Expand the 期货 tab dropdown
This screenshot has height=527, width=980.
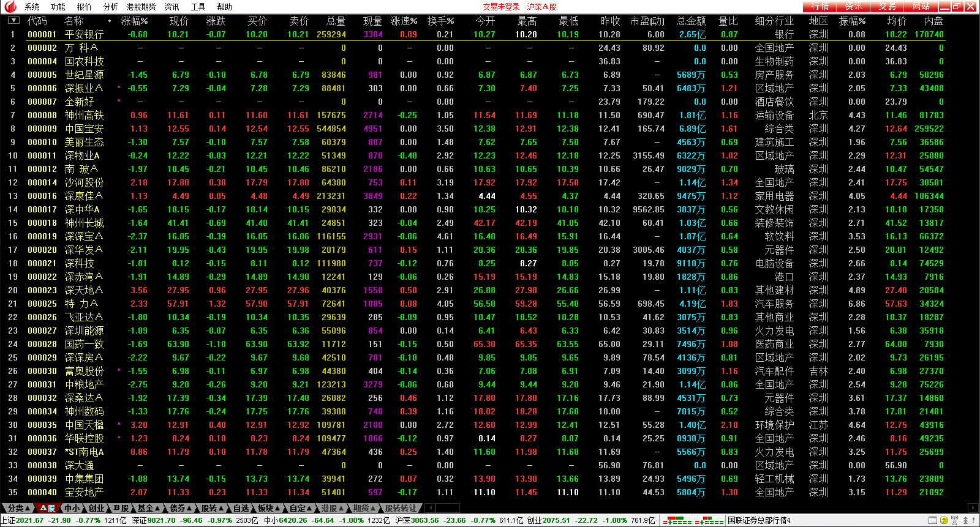click(364, 508)
